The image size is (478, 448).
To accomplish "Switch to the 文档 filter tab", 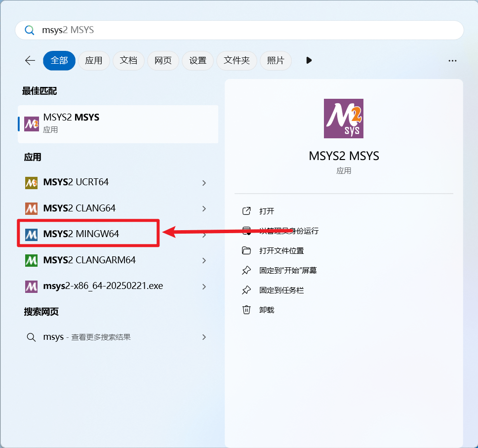I will point(128,60).
